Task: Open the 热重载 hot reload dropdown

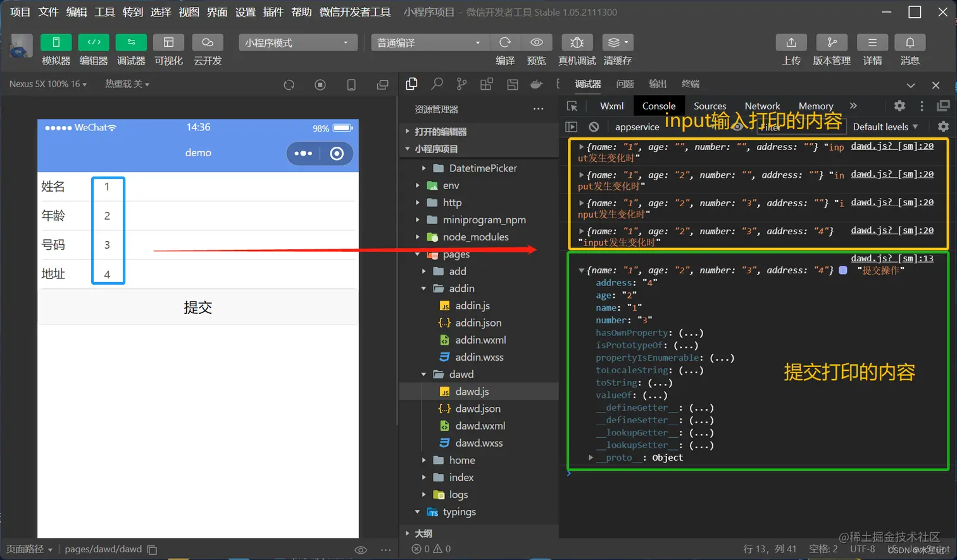Action: pos(127,84)
